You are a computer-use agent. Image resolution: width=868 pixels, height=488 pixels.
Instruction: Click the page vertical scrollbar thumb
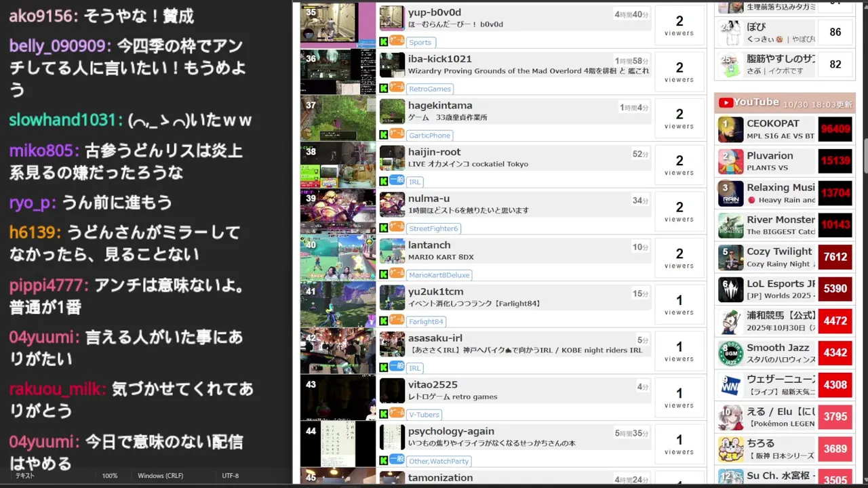click(865, 157)
